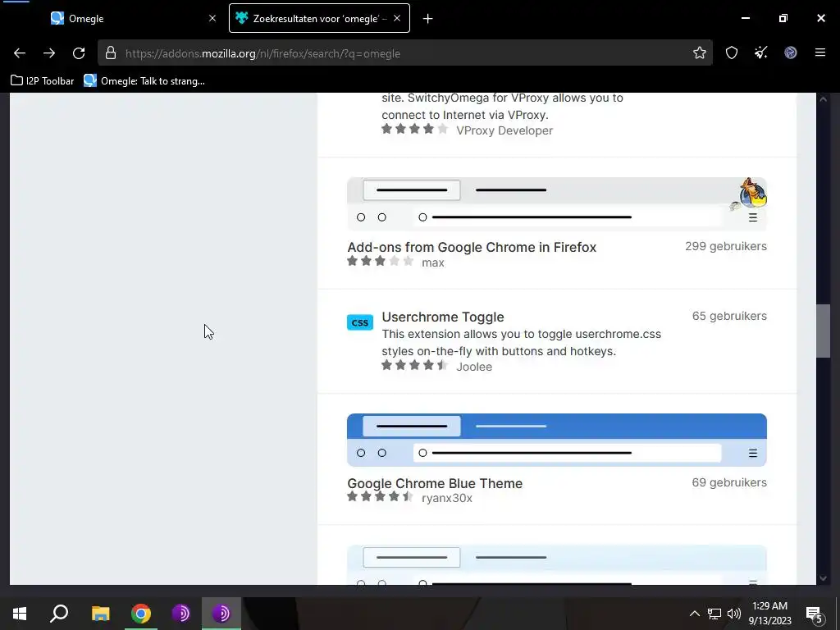This screenshot has width=840, height=630.
Task: Click the scrollbar down arrow
Action: pyautogui.click(x=823, y=578)
